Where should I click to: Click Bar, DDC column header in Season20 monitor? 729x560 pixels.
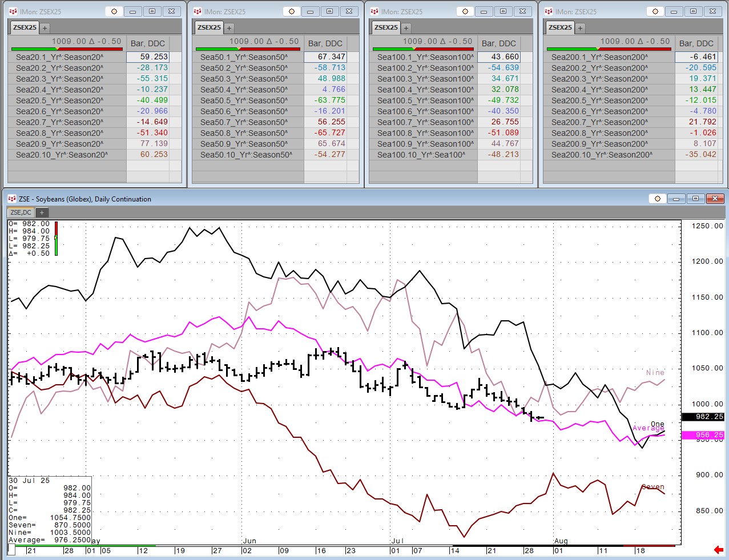pyautogui.click(x=147, y=43)
